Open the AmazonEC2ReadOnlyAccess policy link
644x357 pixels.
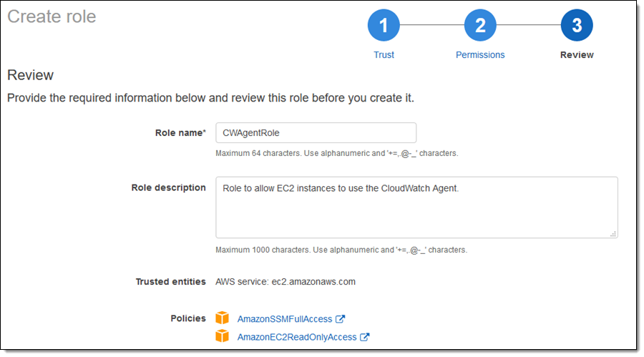(x=296, y=337)
